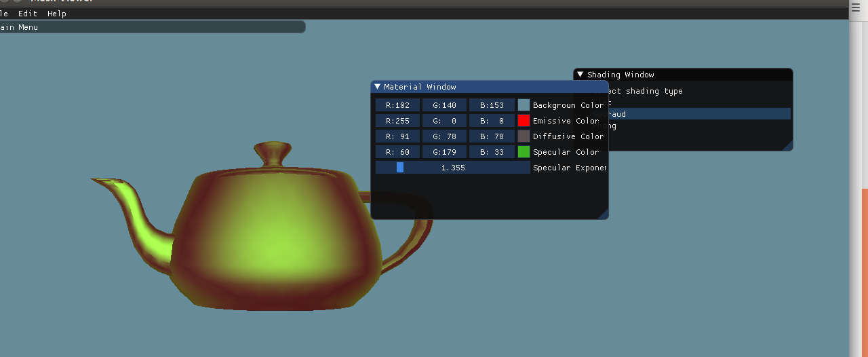Collapse the Shading Window with its triangle
The width and height of the screenshot is (868, 357).
[580, 75]
